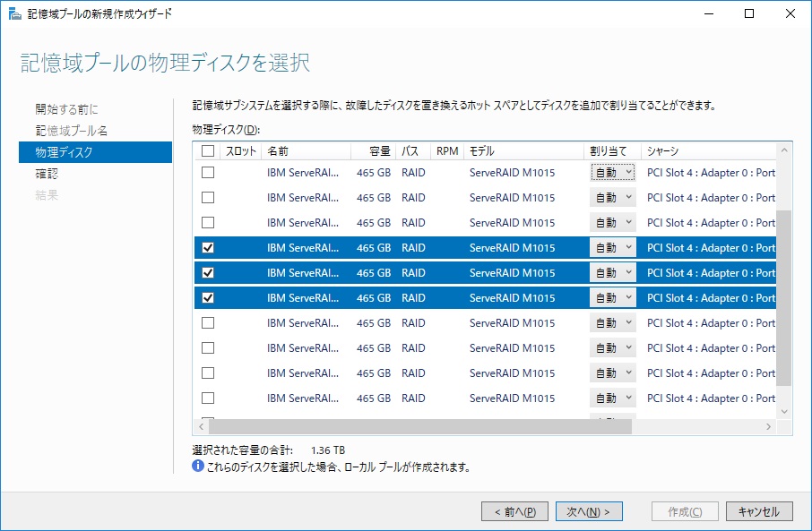
Task: Click the 物理ディスク(D): label
Action: pyautogui.click(x=226, y=129)
